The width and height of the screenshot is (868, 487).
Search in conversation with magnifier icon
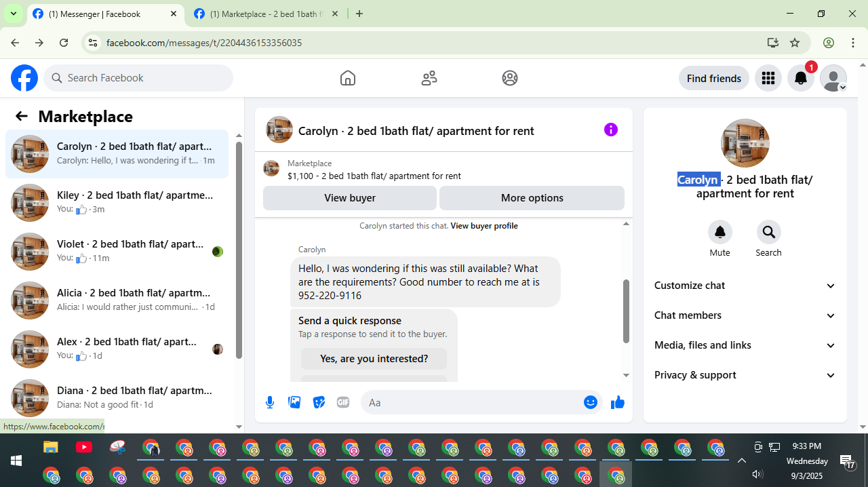[769, 232]
